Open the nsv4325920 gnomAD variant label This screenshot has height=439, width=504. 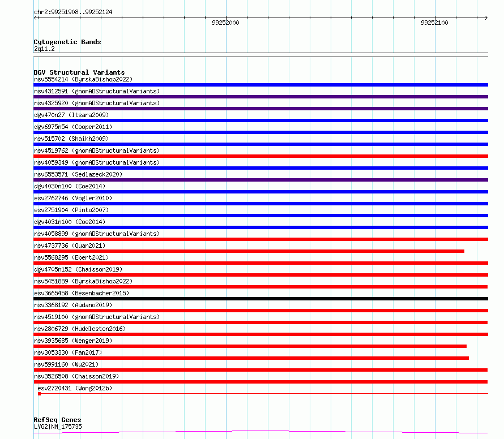[97, 103]
